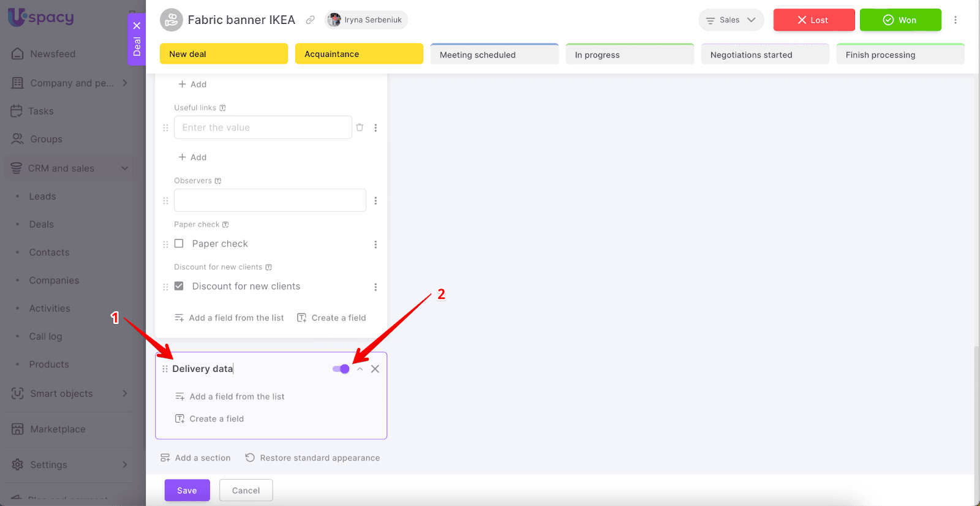Open deal options kebab menu at top right

click(955, 20)
